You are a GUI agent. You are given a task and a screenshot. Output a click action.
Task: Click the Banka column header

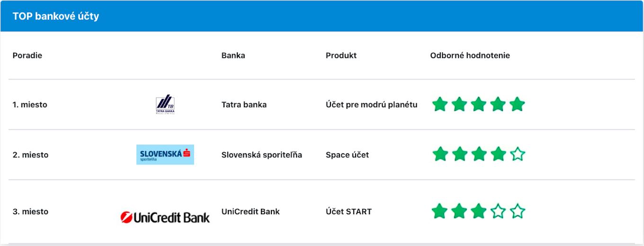[x=233, y=55]
